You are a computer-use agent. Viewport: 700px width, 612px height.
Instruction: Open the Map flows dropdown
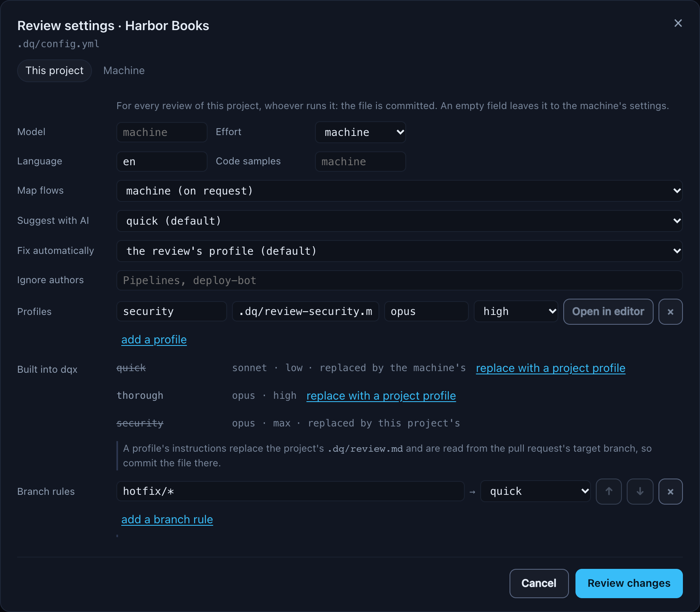coord(399,191)
